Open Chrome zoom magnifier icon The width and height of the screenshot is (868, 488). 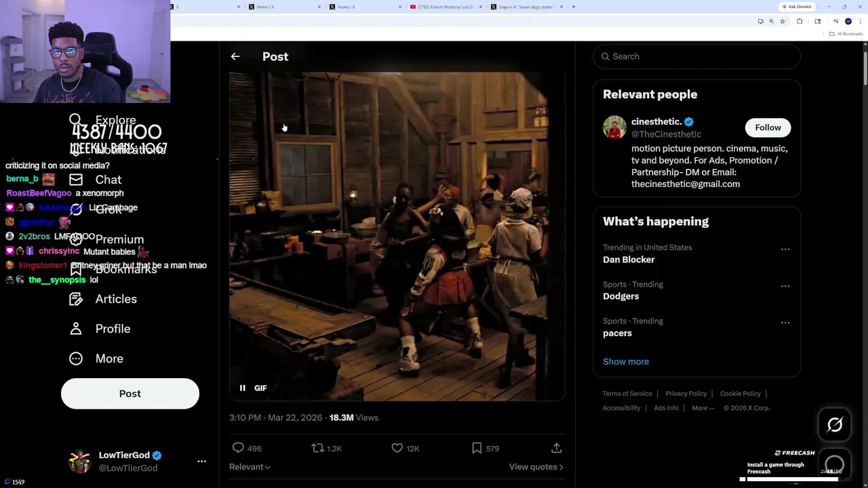pyautogui.click(x=771, y=22)
